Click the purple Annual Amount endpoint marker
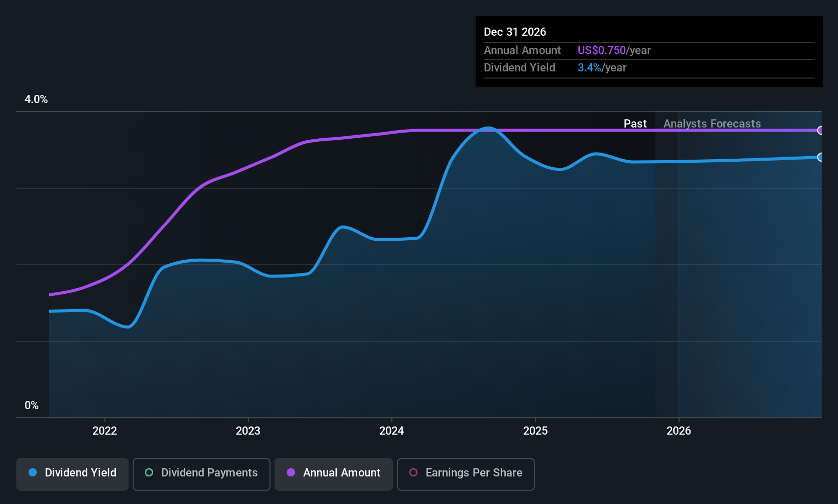 (820, 131)
